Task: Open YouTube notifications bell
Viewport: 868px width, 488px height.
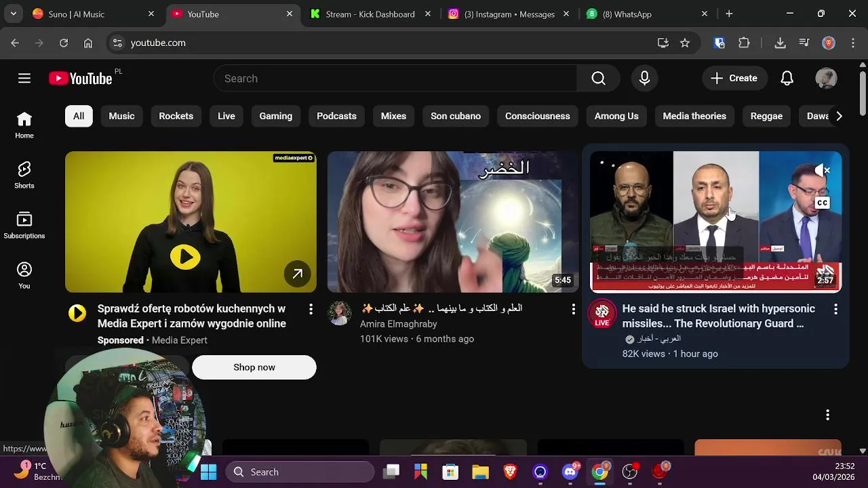Action: click(787, 79)
